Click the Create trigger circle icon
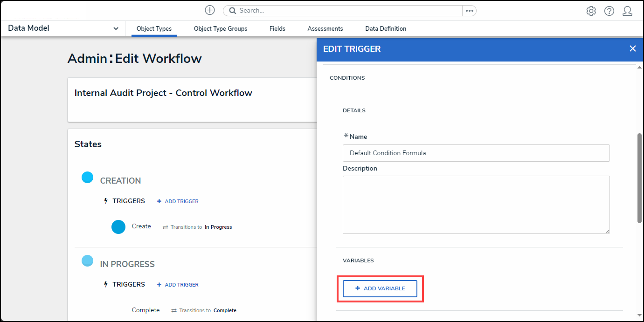 coord(118,227)
